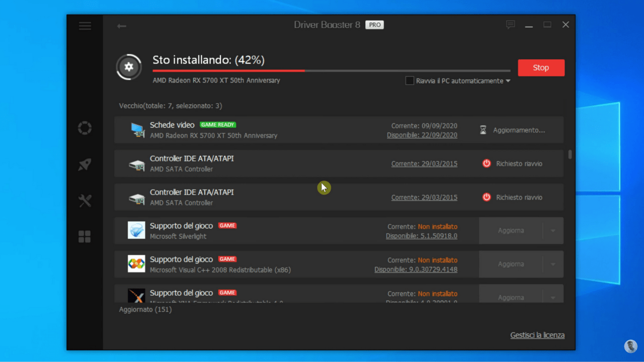Click the spinning gear install icon
644x362 pixels.
click(x=129, y=67)
